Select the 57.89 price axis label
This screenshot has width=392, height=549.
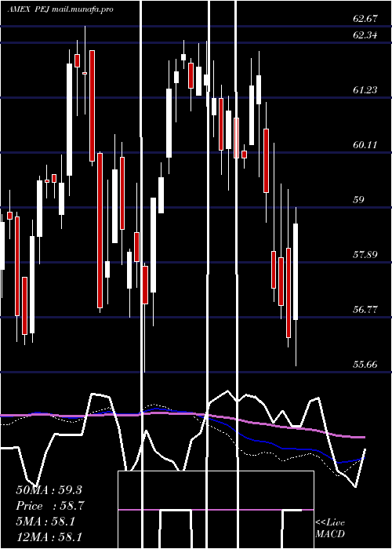365,254
